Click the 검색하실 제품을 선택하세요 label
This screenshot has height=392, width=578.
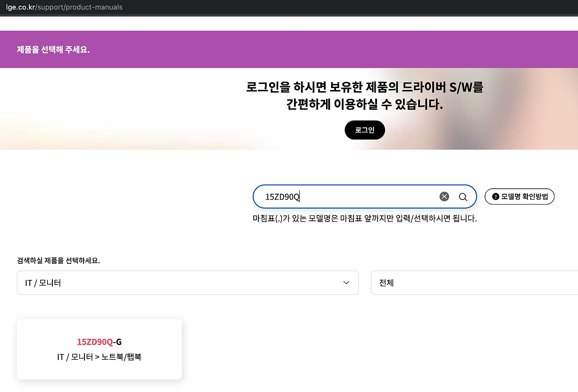click(x=59, y=261)
